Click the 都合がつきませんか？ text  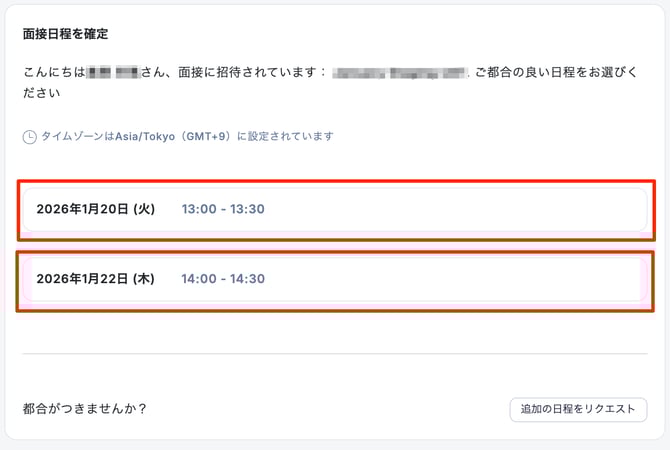coord(85,409)
